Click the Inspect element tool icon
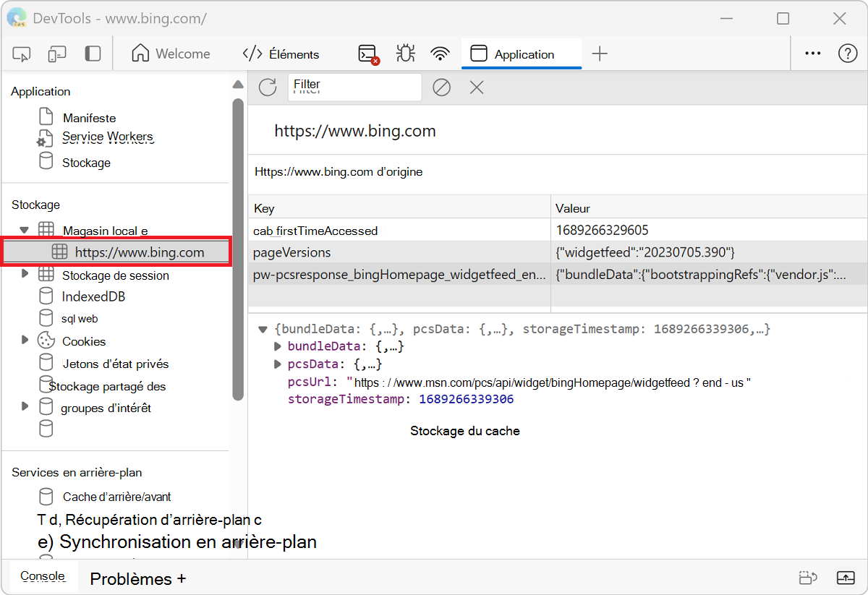868x595 pixels. click(22, 54)
